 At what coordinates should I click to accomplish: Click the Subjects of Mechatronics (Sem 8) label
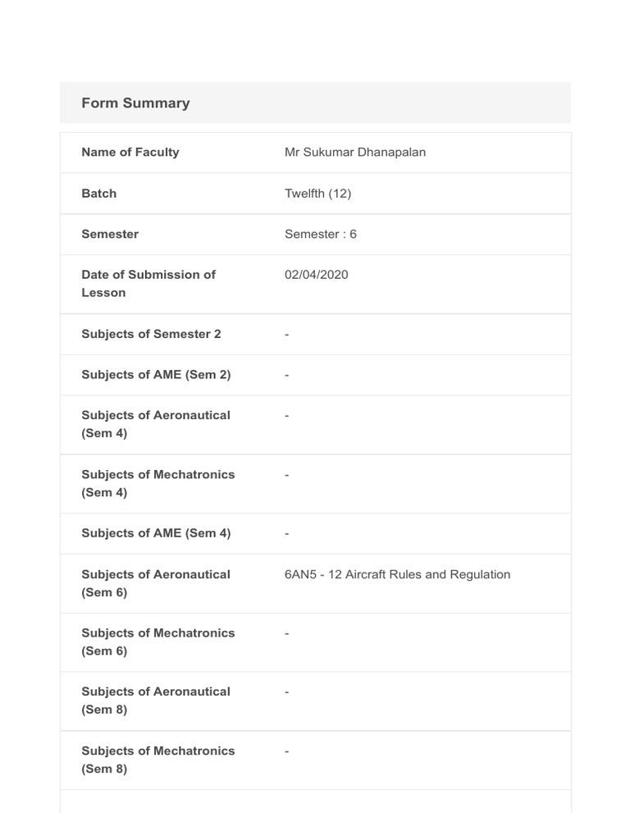157,760
